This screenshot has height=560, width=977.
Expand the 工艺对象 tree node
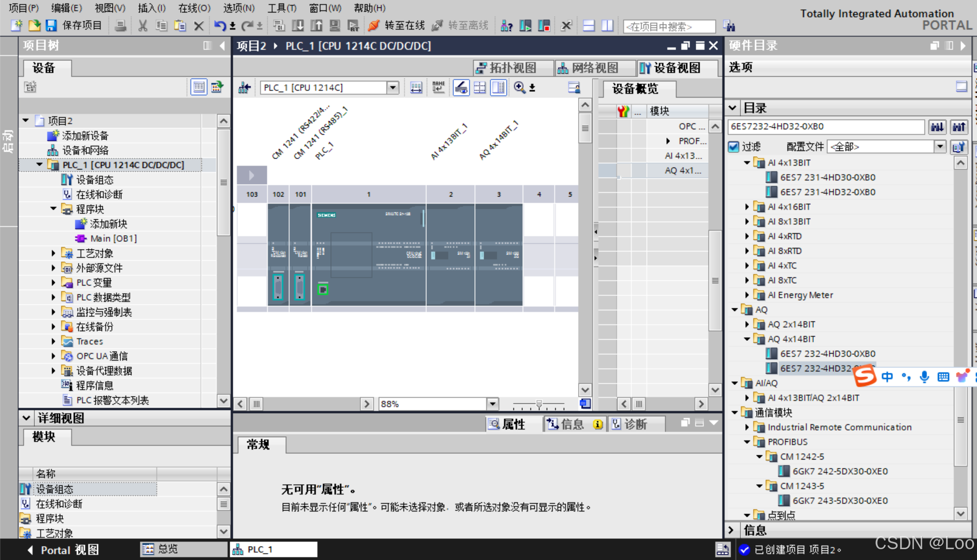[53, 253]
